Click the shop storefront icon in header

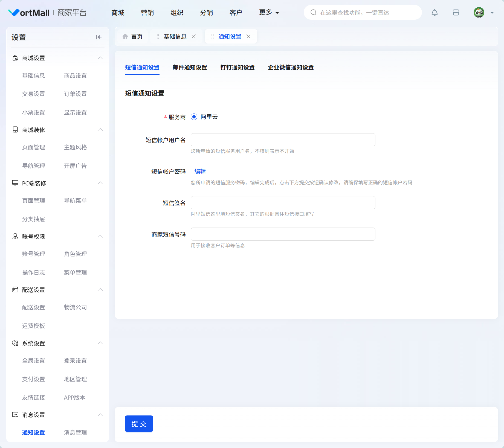456,13
